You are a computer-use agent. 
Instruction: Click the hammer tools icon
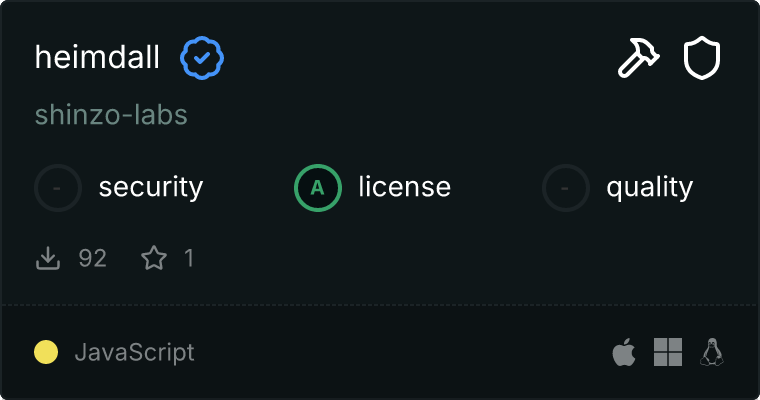click(x=638, y=58)
